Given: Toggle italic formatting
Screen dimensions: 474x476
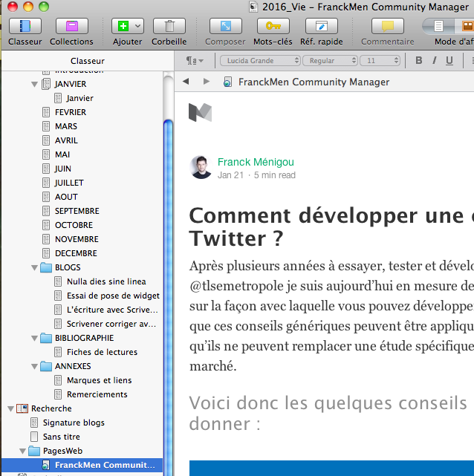Looking at the screenshot, I should [x=434, y=60].
